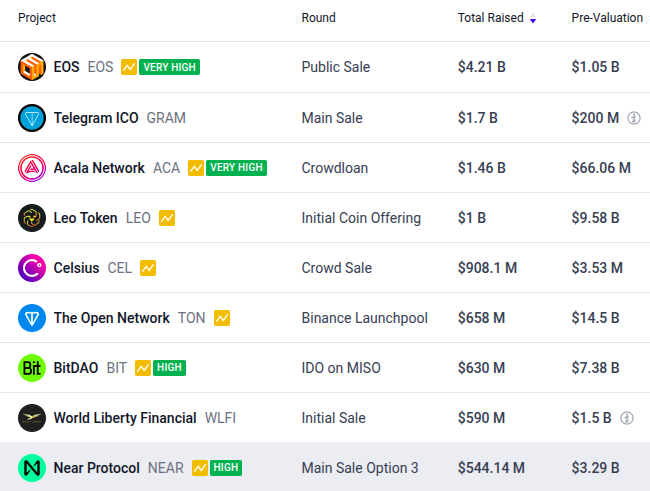The image size is (650, 491).
Task: Click the yellow chart icon beside EOS
Action: tap(129, 67)
